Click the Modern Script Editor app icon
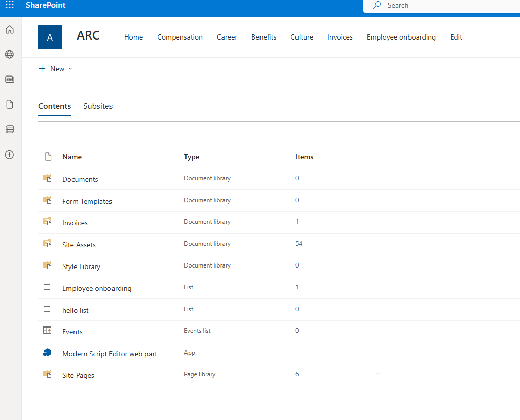520x420 pixels. click(47, 353)
